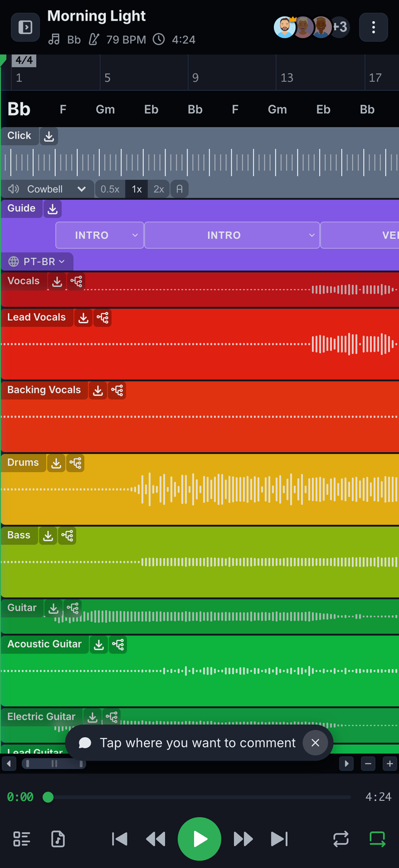Open Electric Guitar stem split icon
Image resolution: width=399 pixels, height=868 pixels.
click(x=112, y=717)
